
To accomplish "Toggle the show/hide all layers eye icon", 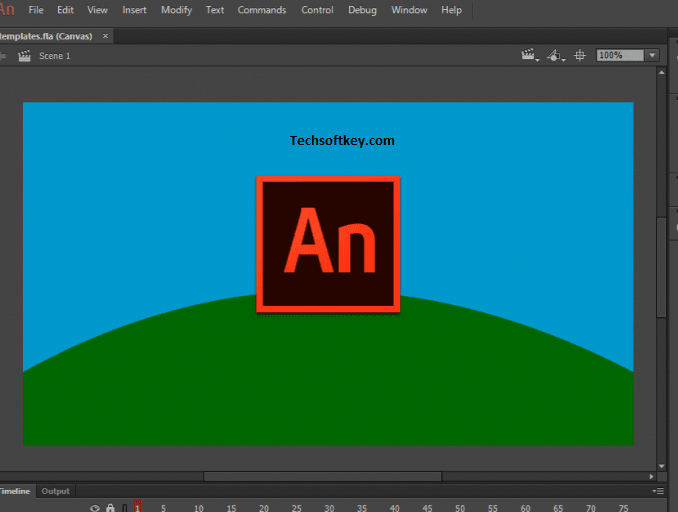I will coord(95,508).
